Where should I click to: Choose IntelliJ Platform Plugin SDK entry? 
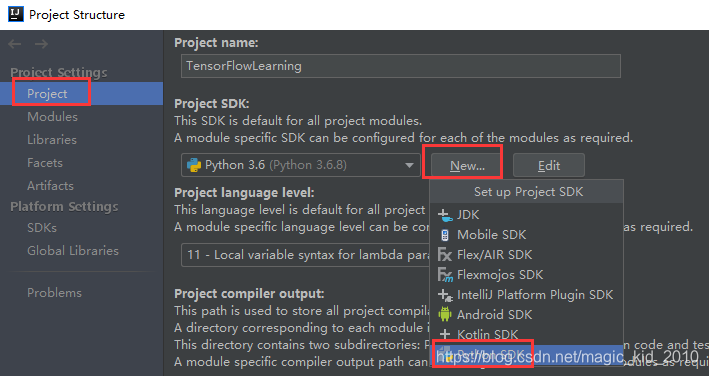(526, 295)
